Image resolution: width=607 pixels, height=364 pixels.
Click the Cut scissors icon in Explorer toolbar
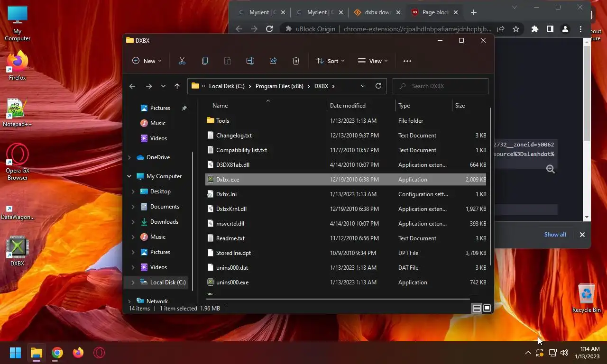182,61
